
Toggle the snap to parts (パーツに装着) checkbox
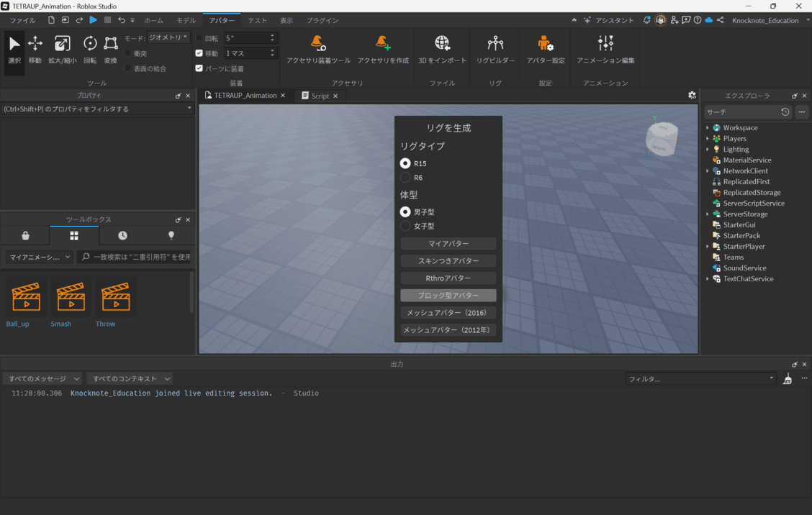199,68
